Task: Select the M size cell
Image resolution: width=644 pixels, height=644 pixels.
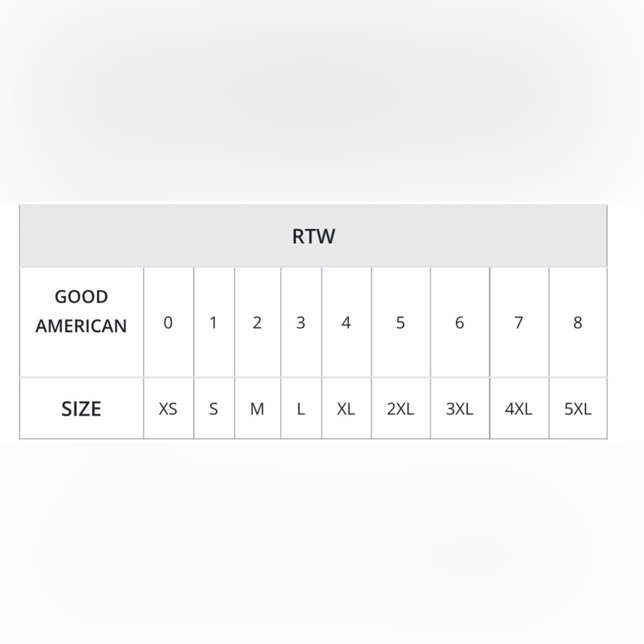Action: click(x=258, y=408)
